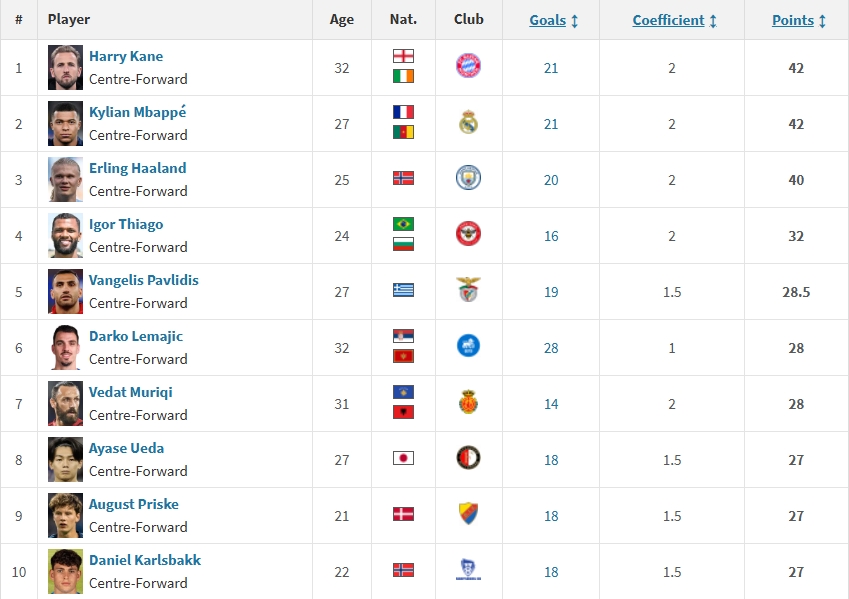
Task: Open the Benfica club crest
Action: (x=468, y=291)
